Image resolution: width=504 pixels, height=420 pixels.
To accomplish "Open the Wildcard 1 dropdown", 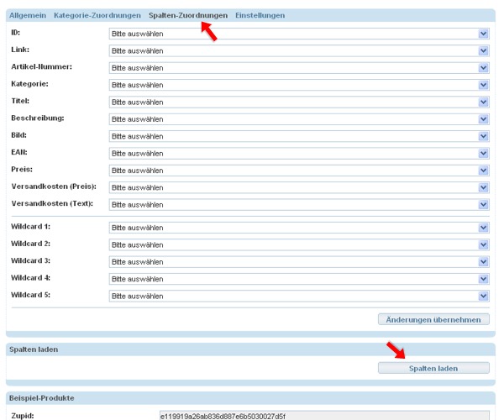I will [299, 228].
